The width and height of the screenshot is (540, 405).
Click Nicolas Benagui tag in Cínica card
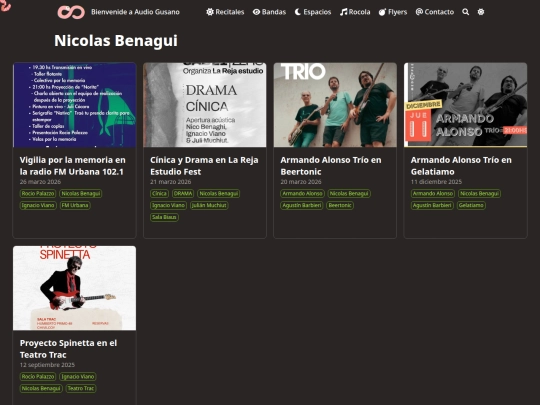(x=219, y=194)
